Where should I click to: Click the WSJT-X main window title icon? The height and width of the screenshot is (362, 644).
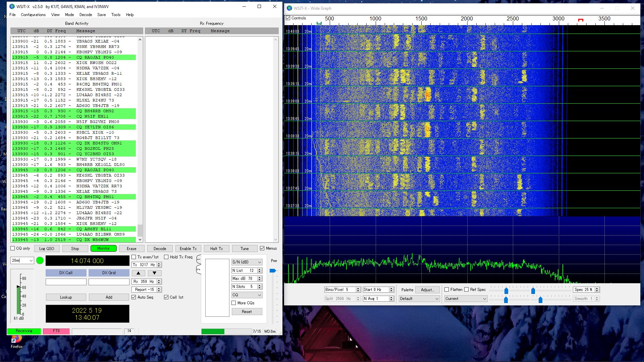point(12,6)
